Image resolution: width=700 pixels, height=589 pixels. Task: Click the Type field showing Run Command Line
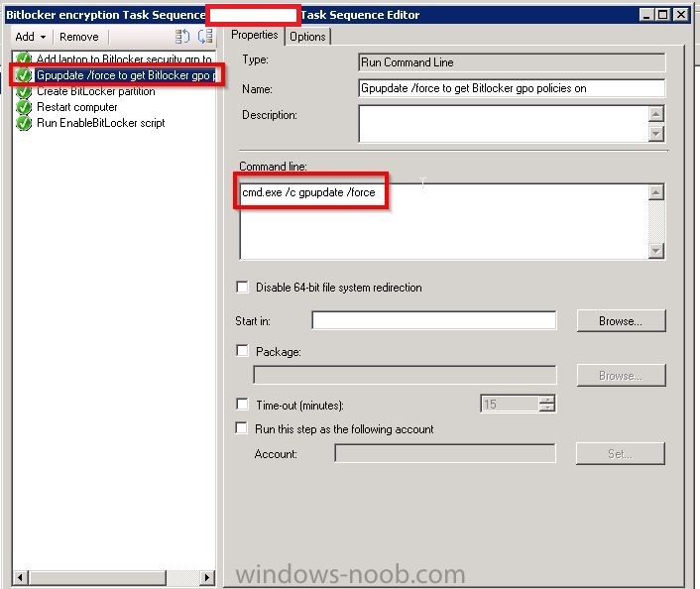pos(512,62)
